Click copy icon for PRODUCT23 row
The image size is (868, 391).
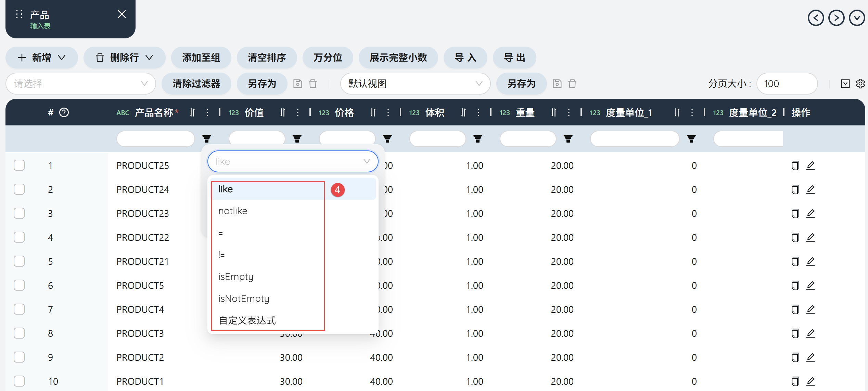(795, 213)
